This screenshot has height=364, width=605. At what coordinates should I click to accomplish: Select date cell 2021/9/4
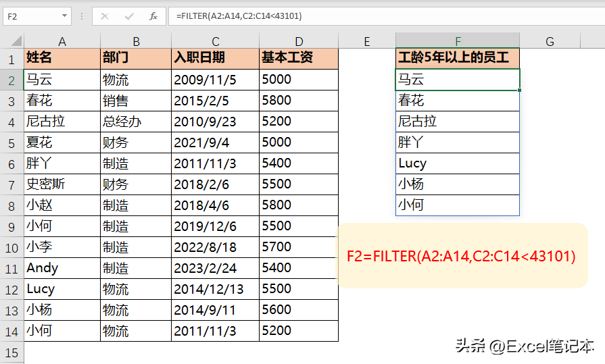point(216,142)
